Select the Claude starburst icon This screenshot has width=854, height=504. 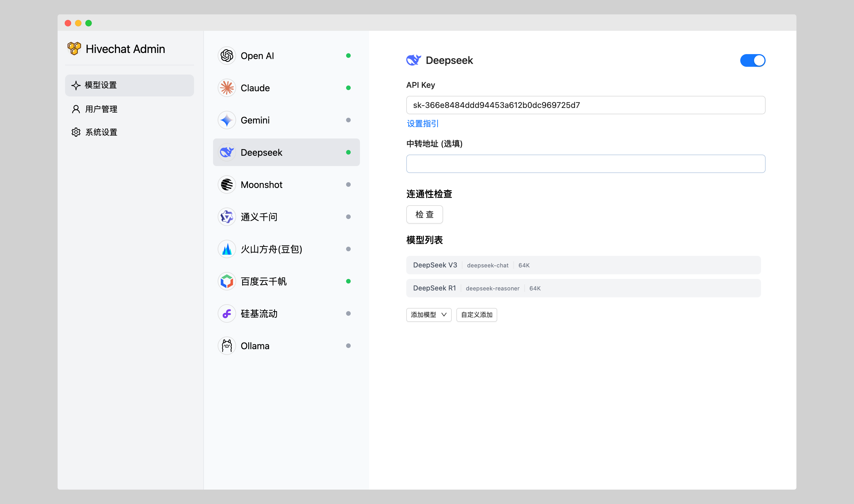click(227, 88)
